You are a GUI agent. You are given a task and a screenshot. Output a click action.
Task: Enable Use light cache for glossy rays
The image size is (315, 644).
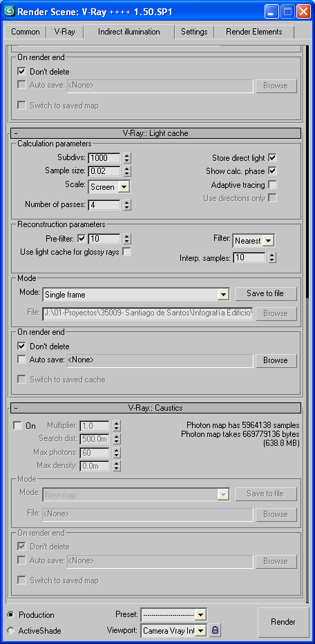coord(126,252)
